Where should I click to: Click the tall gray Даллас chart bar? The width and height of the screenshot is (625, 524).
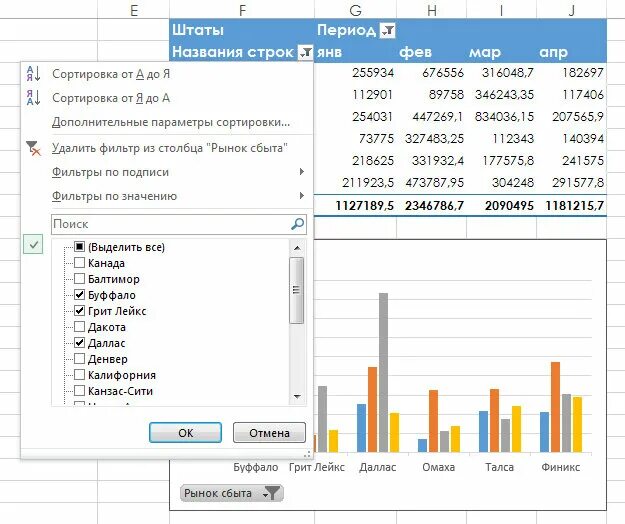pos(383,373)
